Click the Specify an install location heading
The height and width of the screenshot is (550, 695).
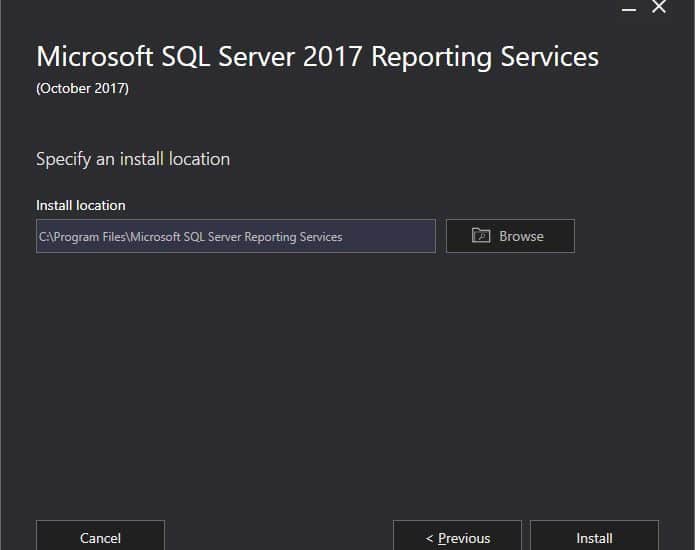[x=133, y=159]
